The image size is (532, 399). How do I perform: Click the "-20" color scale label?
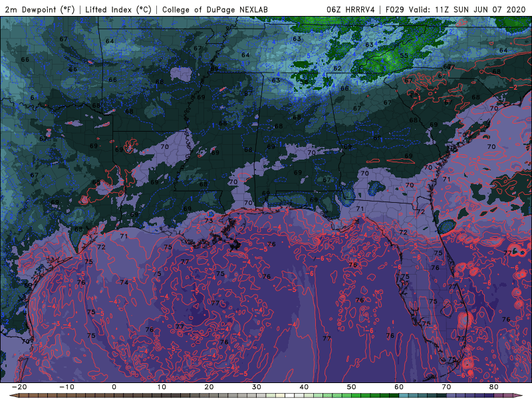pyautogui.click(x=19, y=387)
